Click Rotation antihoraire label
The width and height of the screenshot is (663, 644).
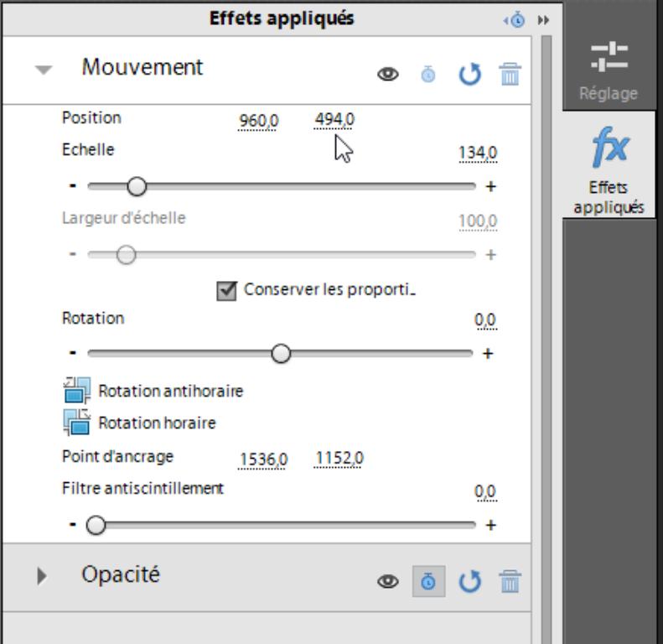(171, 391)
